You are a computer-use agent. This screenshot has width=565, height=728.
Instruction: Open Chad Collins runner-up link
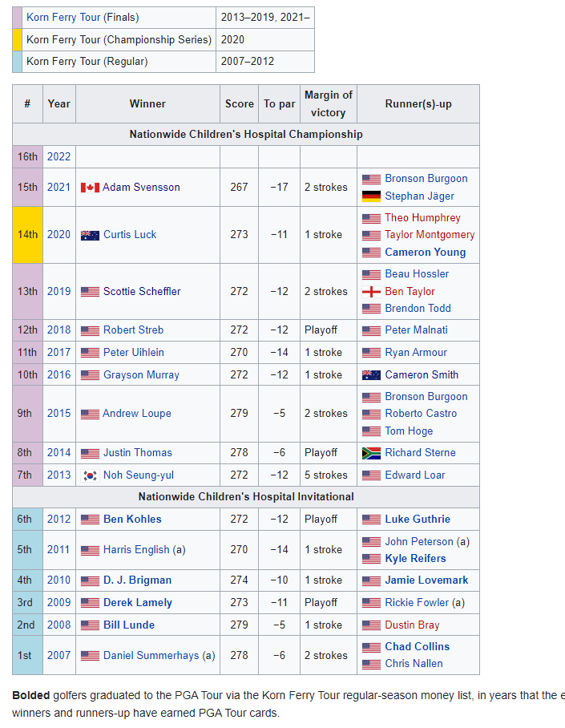417,647
